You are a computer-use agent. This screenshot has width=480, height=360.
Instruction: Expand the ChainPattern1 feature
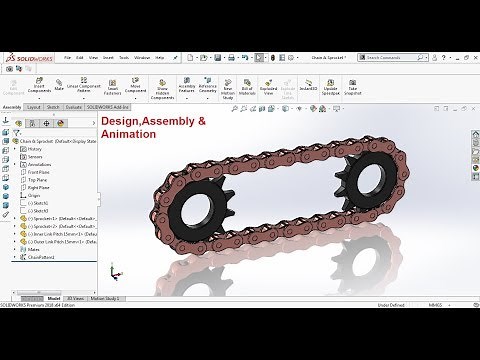click(x=15, y=257)
